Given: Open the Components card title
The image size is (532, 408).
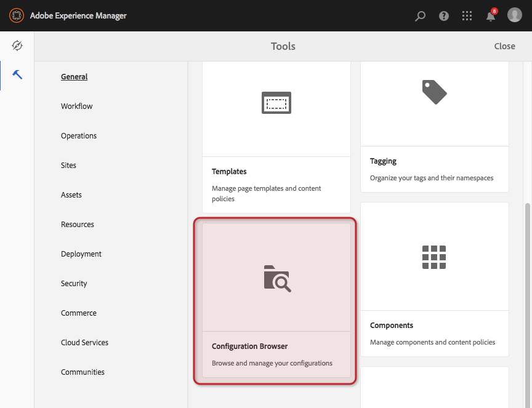Looking at the screenshot, I should [x=392, y=326].
